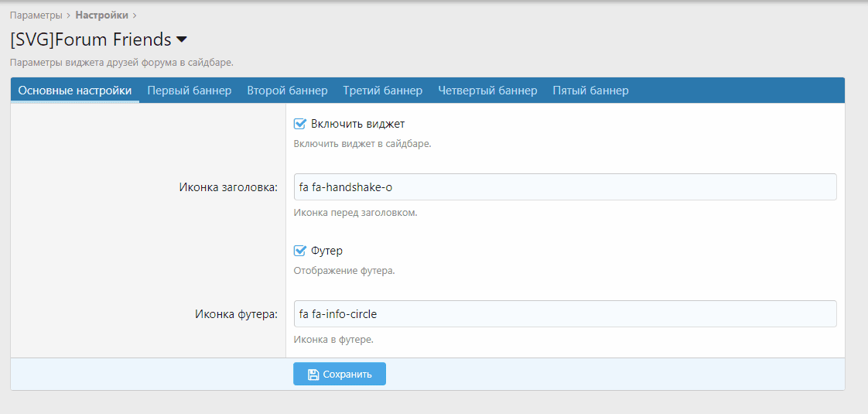
Task: Click the field containing 'fa fa-info-circle'
Action: pos(565,314)
